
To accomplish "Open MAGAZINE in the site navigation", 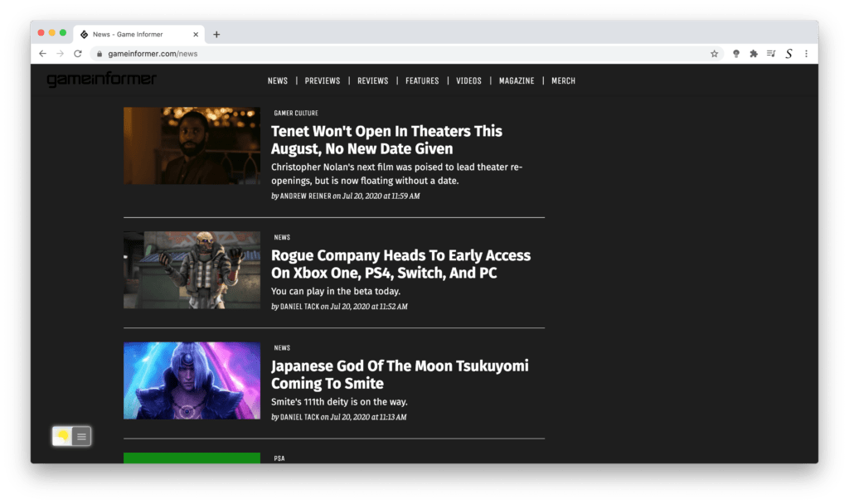I will click(517, 80).
